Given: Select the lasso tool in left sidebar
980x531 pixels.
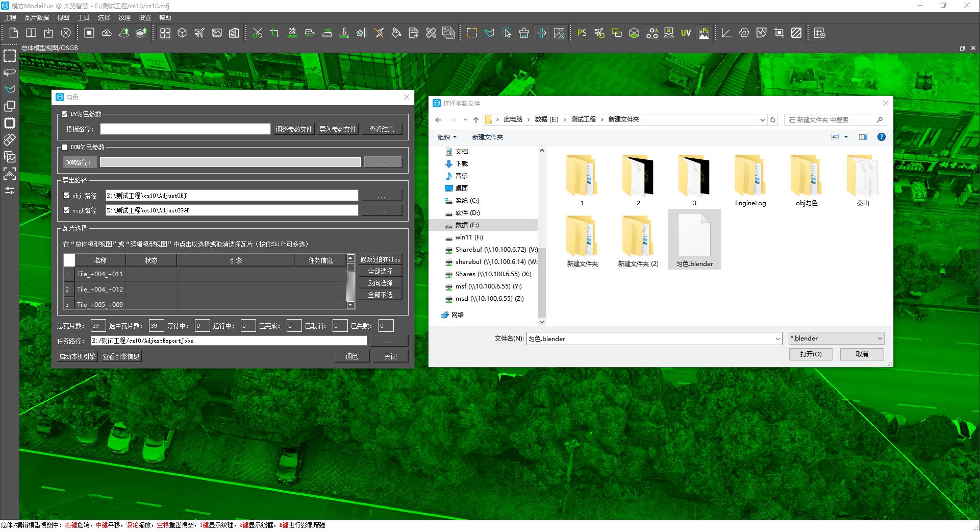Looking at the screenshot, I should [x=10, y=73].
